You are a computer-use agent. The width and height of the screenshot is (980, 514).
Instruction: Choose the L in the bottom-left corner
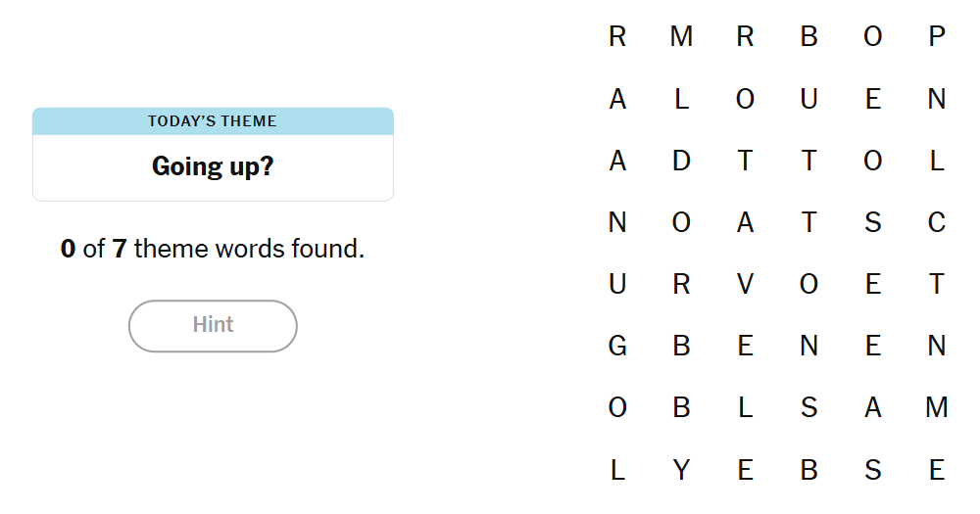pyautogui.click(x=617, y=471)
